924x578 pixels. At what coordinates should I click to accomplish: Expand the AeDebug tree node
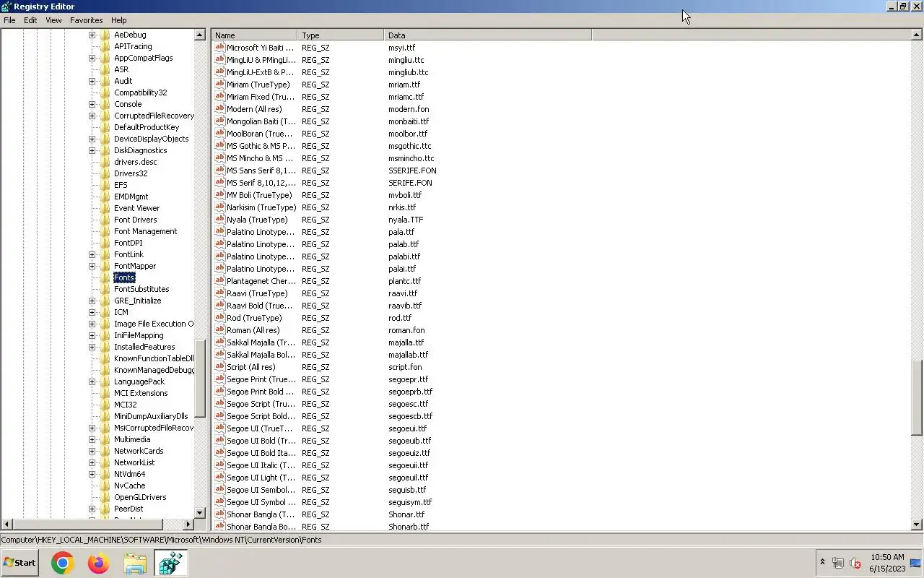point(92,35)
